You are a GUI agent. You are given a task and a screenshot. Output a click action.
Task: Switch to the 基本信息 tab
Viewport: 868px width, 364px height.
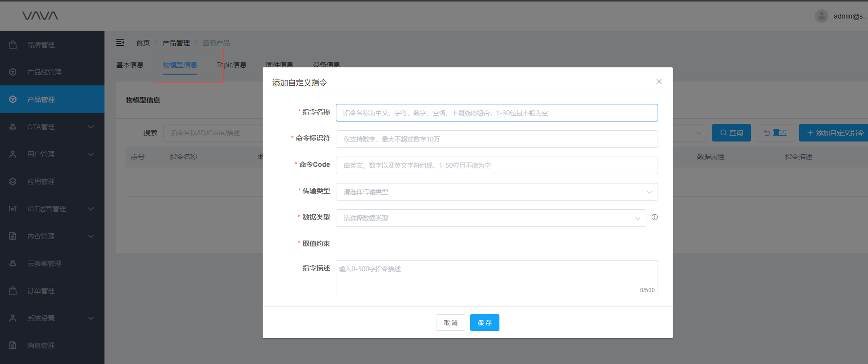tap(130, 65)
